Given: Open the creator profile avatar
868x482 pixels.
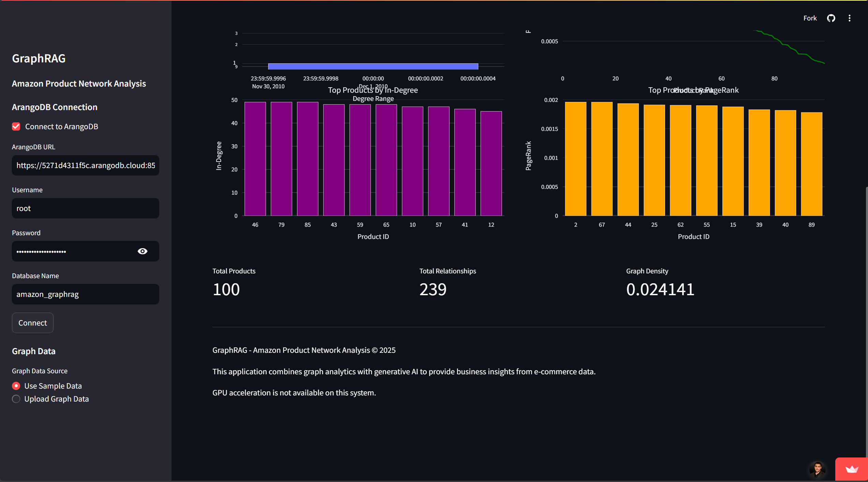Looking at the screenshot, I should point(817,469).
